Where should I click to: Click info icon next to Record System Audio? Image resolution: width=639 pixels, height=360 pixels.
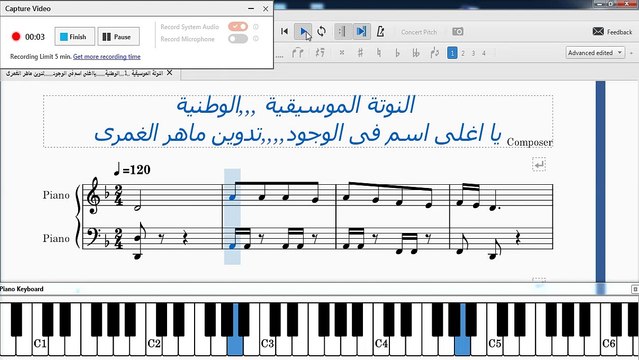(256, 27)
